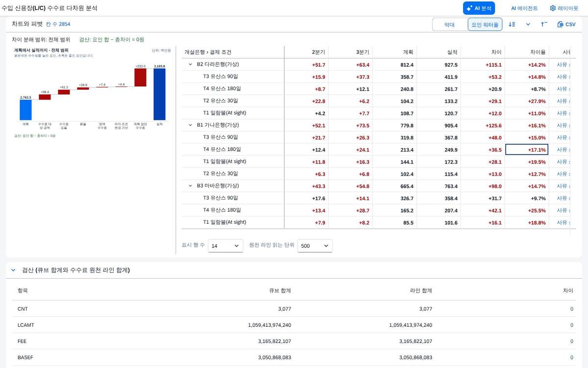Image resolution: width=588 pixels, height=368 pixels.
Task: Click the +28.9 환율 bar
Action: (x=83, y=88)
